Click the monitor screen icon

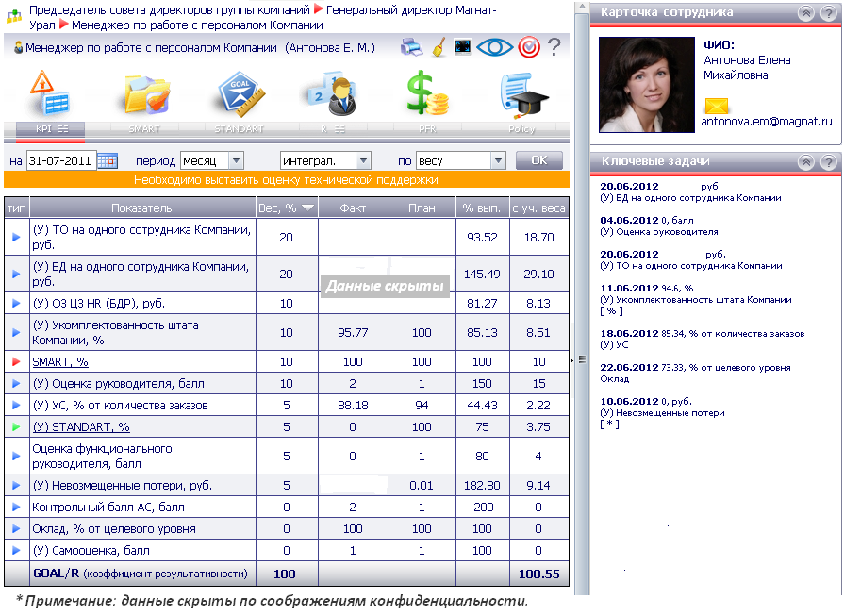pyautogui.click(x=463, y=47)
